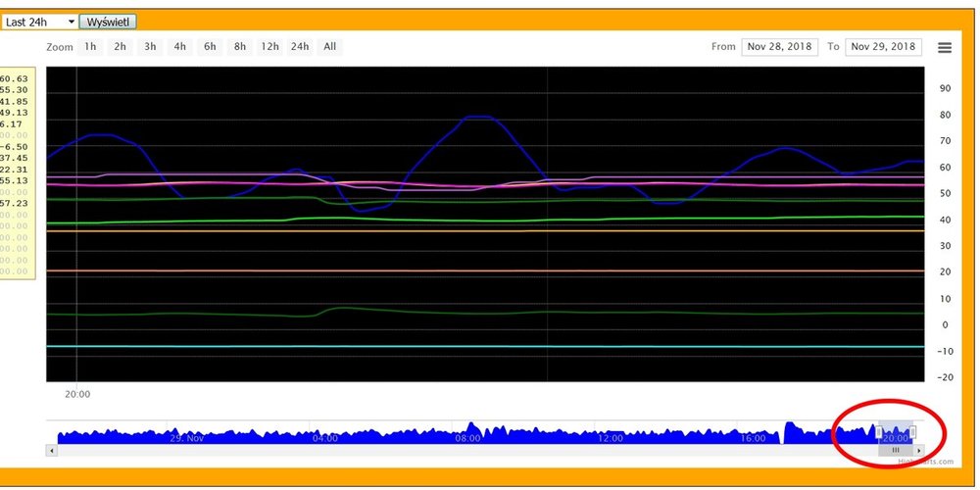Zoom chart to 24h
This screenshot has width=980, height=490.
[300, 47]
